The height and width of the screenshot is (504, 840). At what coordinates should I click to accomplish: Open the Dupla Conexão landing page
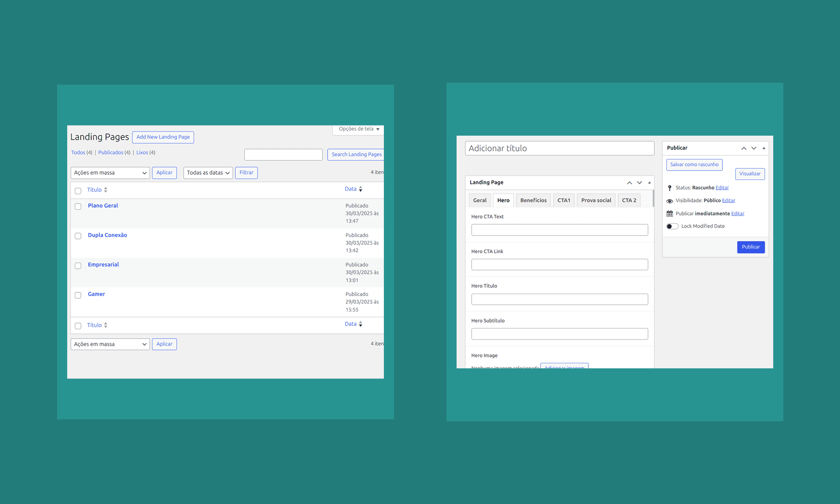click(x=107, y=235)
